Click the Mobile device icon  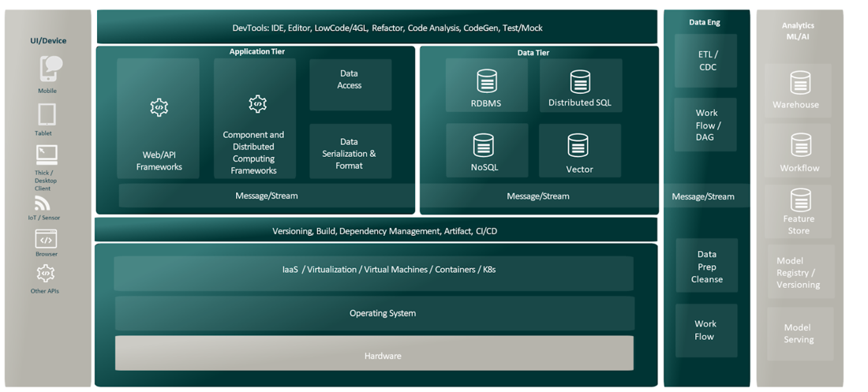click(50, 69)
